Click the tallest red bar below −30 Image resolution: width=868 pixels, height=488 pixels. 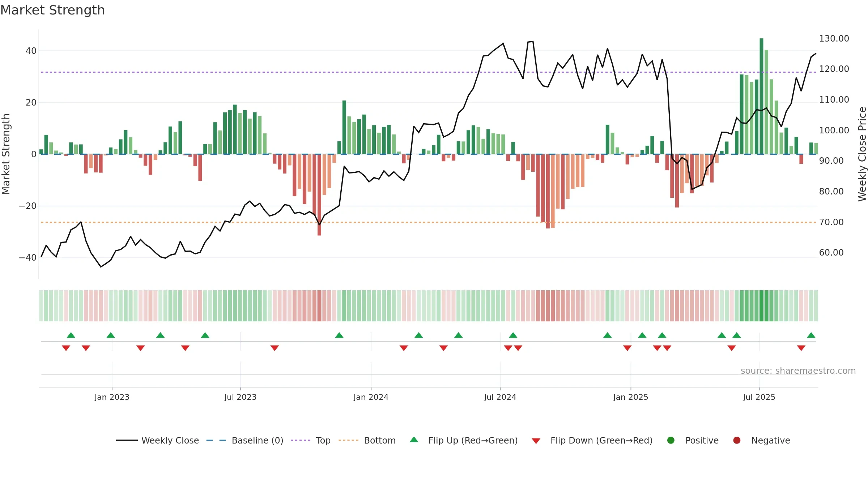coord(319,195)
